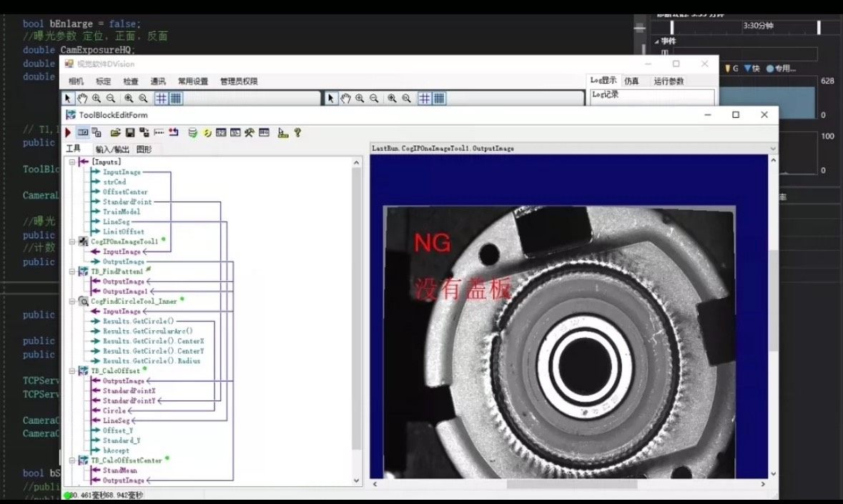Switch to the Log显示 tab

(x=603, y=80)
